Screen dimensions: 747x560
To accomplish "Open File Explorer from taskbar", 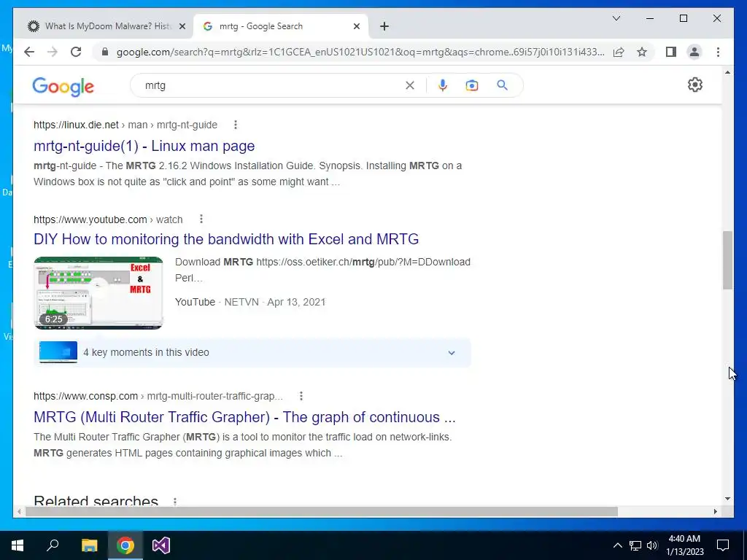I will point(89,545).
